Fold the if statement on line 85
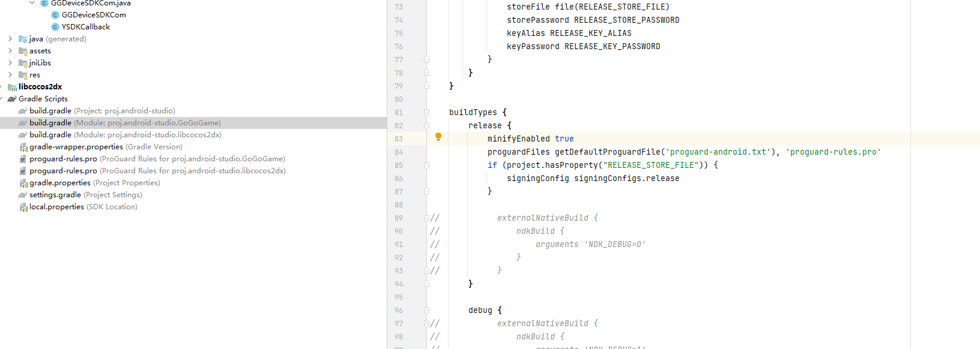The image size is (980, 349). point(426,165)
